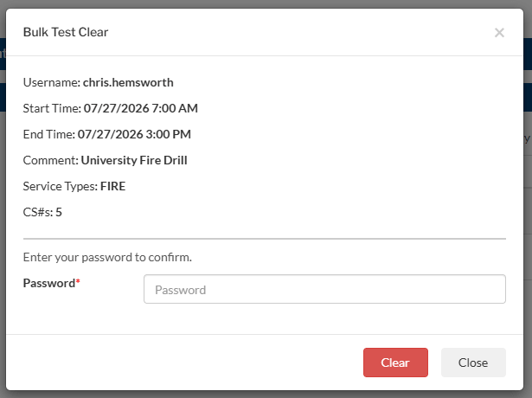532x398 pixels.
Task: Click the gray Close button
Action: pyautogui.click(x=473, y=363)
